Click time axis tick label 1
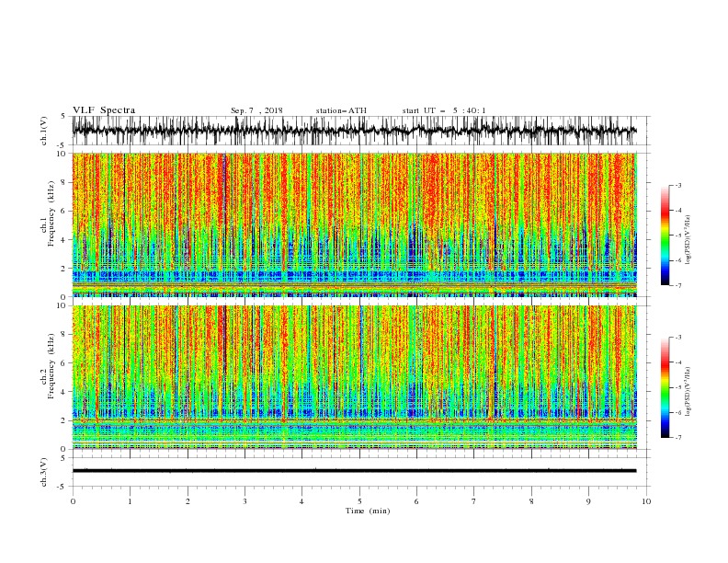Screen dimensions: 728x563 tap(130, 501)
